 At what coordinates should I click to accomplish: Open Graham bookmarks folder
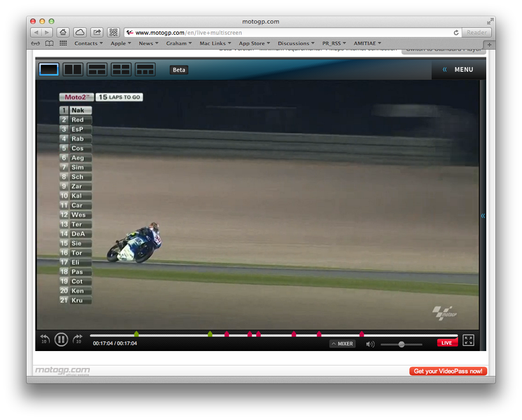(x=179, y=43)
